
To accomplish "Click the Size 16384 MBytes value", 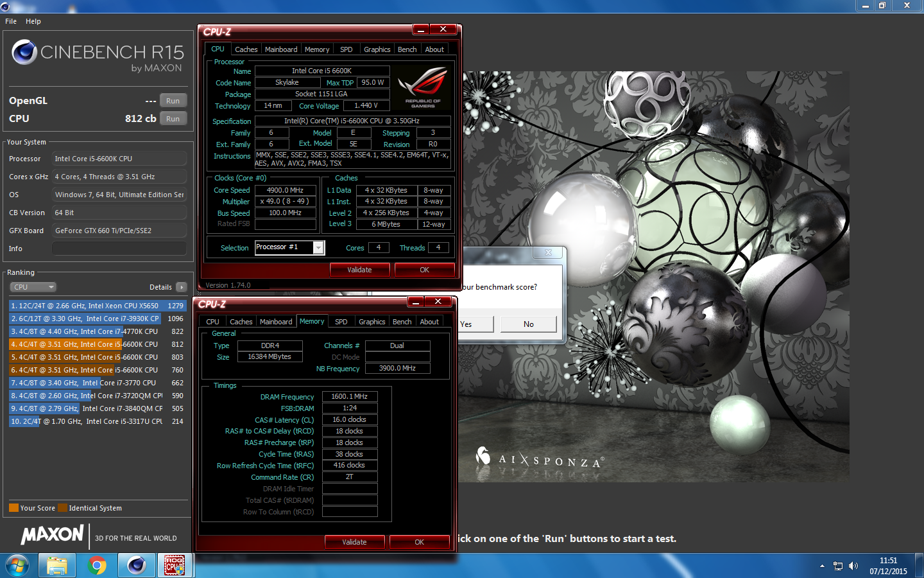I will [269, 356].
